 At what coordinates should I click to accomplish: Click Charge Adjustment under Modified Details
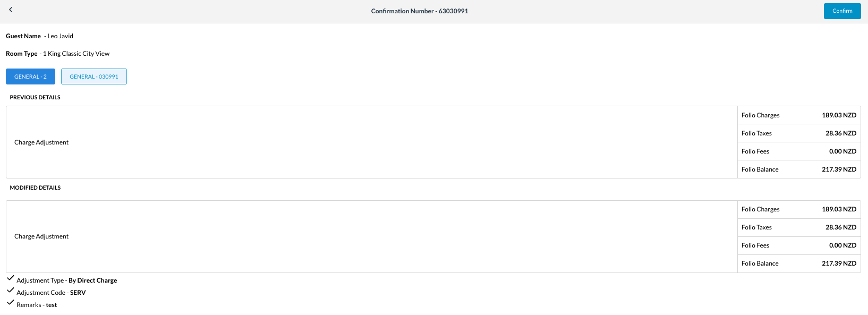(x=41, y=236)
